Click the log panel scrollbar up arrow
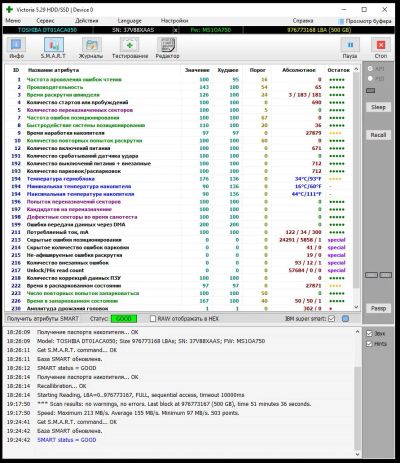 (x=357, y=332)
